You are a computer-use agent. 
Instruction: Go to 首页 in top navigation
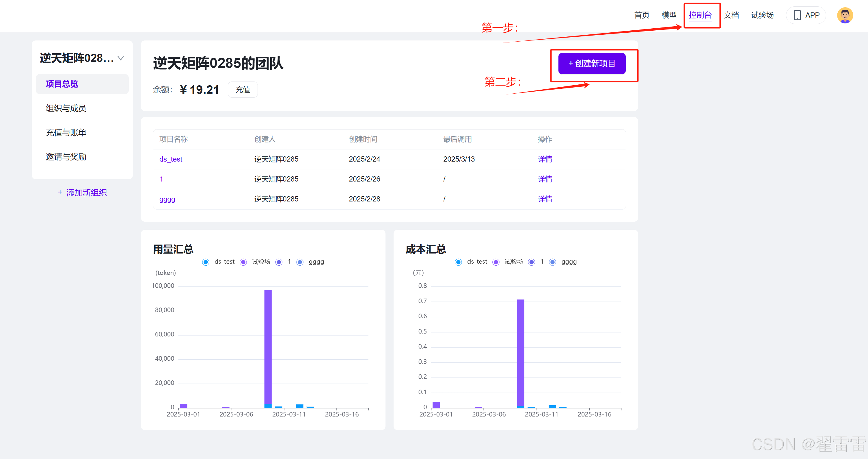pyautogui.click(x=642, y=15)
